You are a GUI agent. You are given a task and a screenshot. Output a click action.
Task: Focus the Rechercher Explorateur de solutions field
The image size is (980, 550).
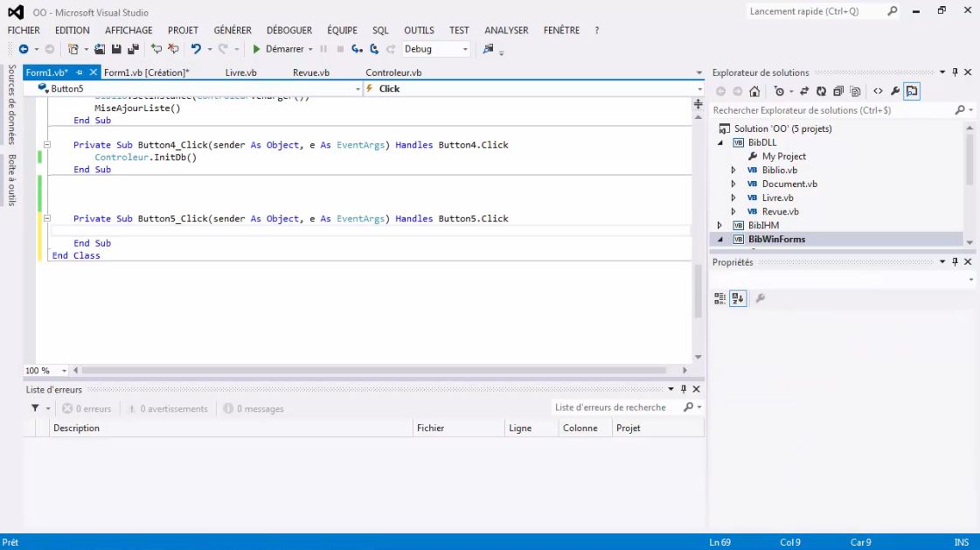pos(832,110)
